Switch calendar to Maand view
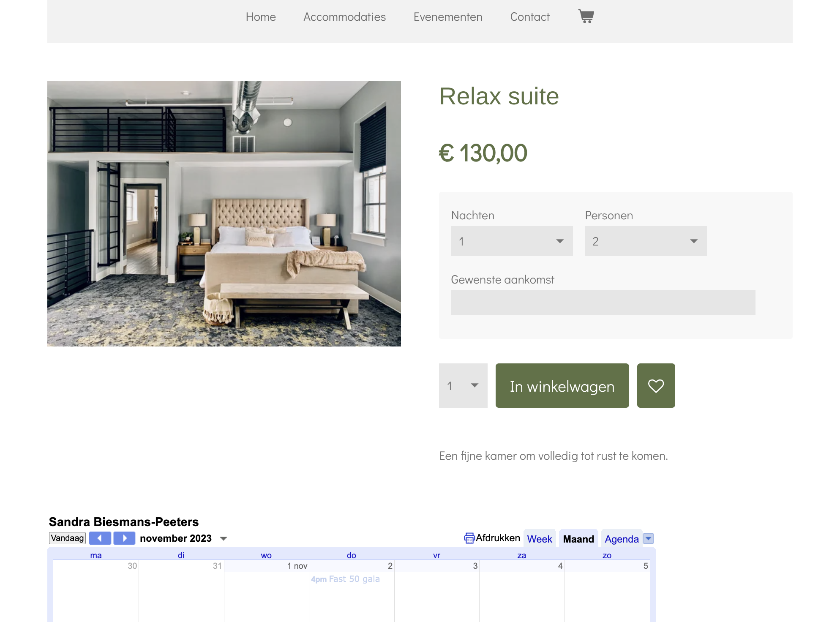Viewport: 840px width, 622px height. [x=578, y=539]
